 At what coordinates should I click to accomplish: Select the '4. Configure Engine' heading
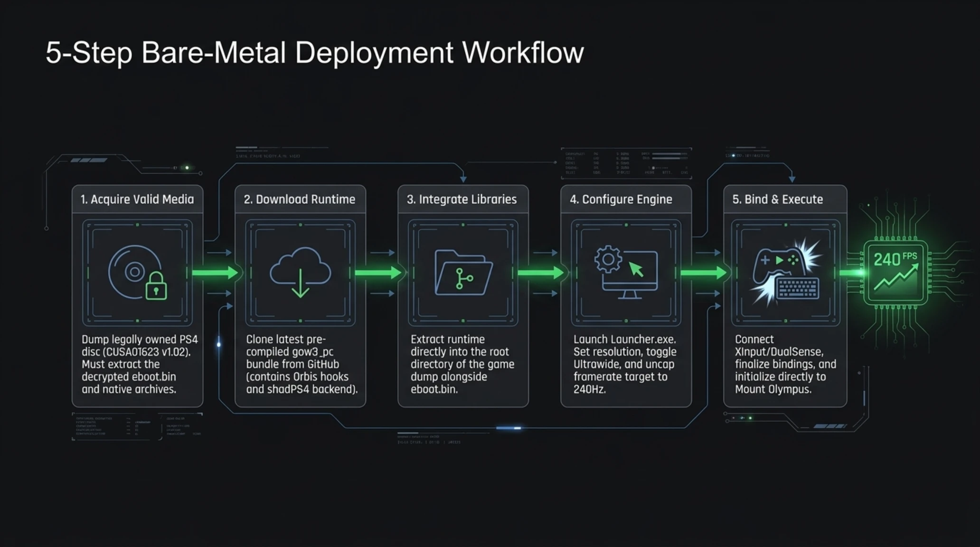621,199
